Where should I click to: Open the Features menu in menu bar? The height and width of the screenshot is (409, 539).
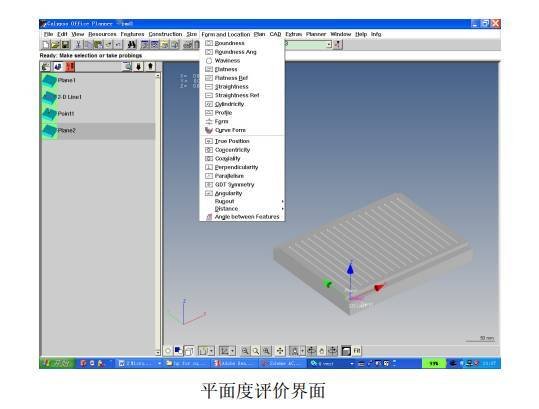coord(132,34)
